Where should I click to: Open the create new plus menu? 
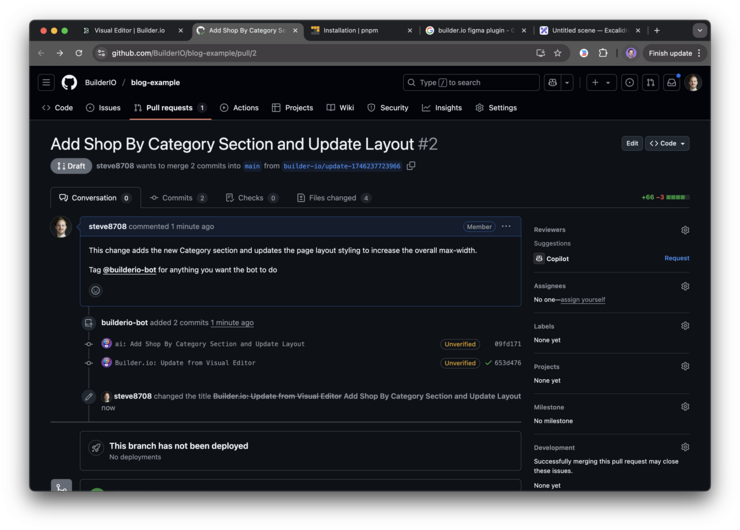click(x=601, y=83)
